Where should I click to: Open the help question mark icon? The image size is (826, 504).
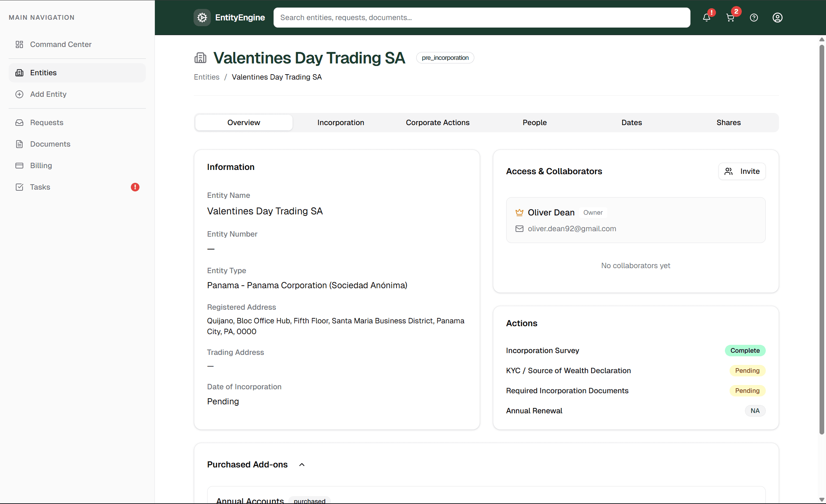click(754, 17)
